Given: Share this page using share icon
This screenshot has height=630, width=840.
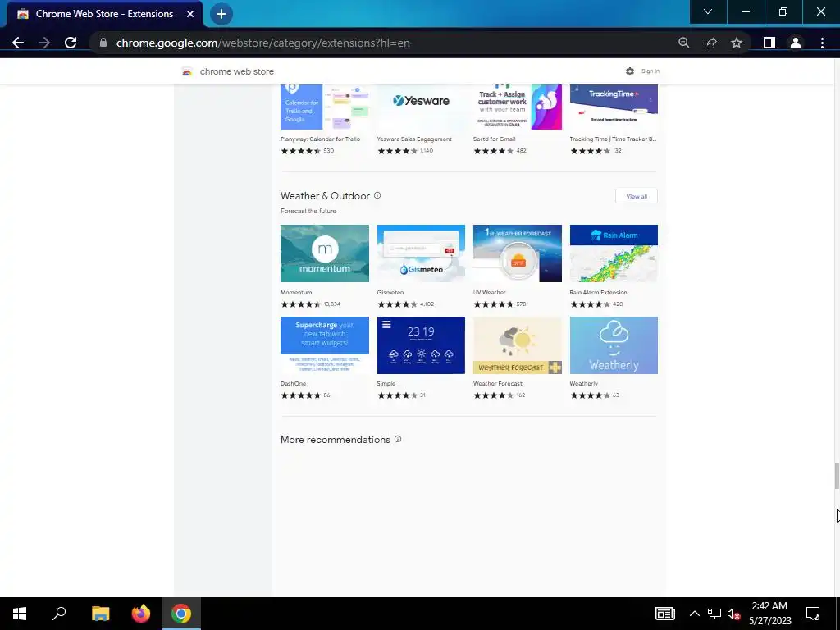Looking at the screenshot, I should (710, 43).
